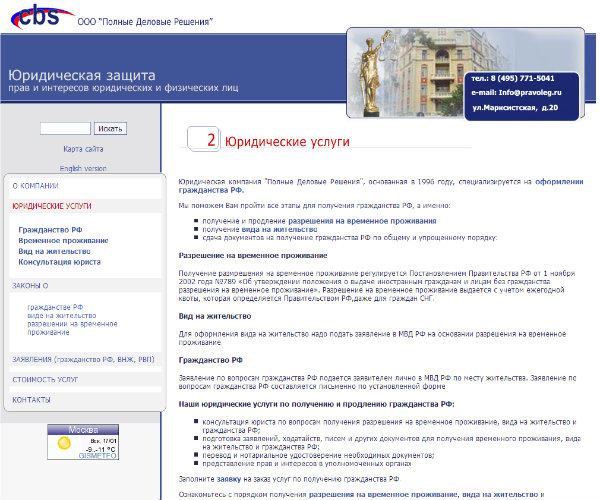Click the address ул.Марксистская, д.20
The image size is (600, 500).
click(515, 108)
